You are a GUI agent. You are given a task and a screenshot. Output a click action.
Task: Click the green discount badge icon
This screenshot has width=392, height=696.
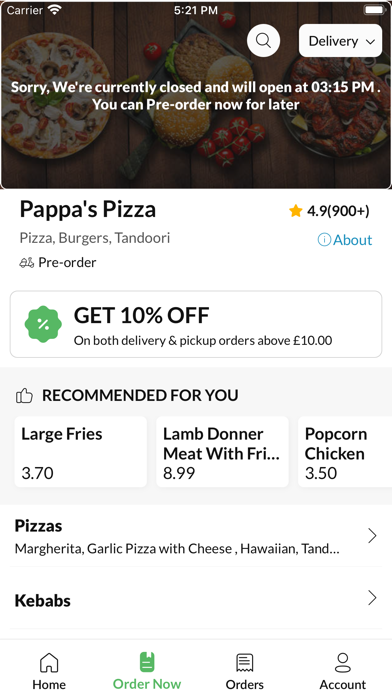pyautogui.click(x=43, y=324)
